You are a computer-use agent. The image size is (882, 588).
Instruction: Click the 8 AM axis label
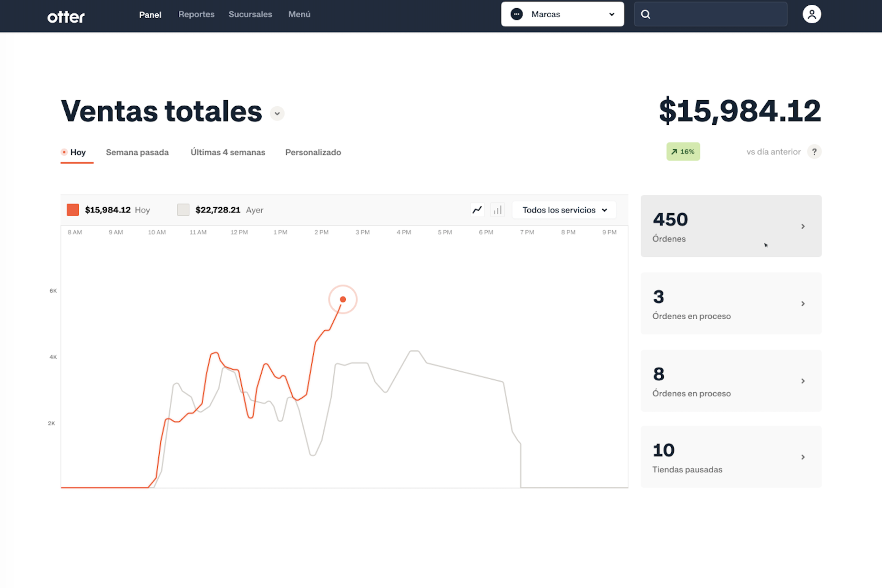click(x=75, y=233)
